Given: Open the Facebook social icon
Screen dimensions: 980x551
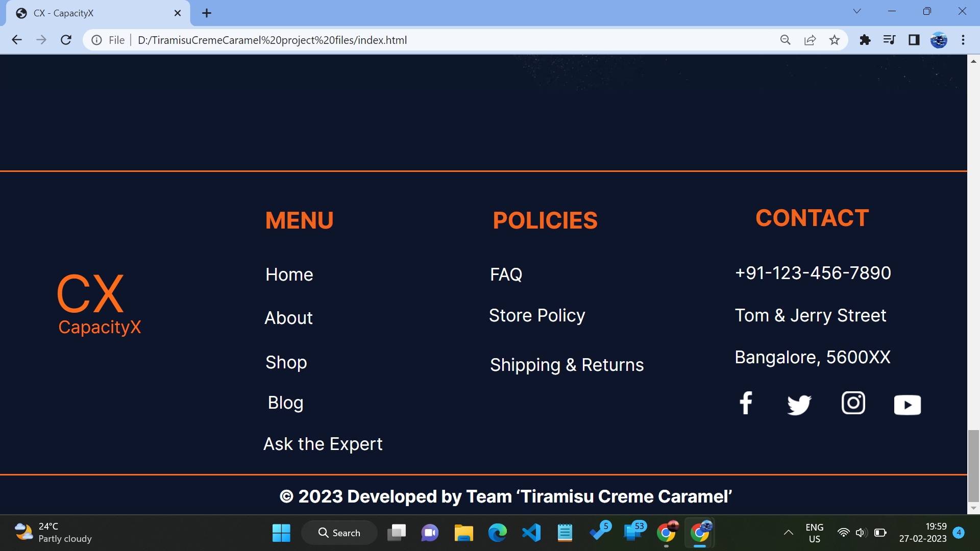Looking at the screenshot, I should [746, 403].
